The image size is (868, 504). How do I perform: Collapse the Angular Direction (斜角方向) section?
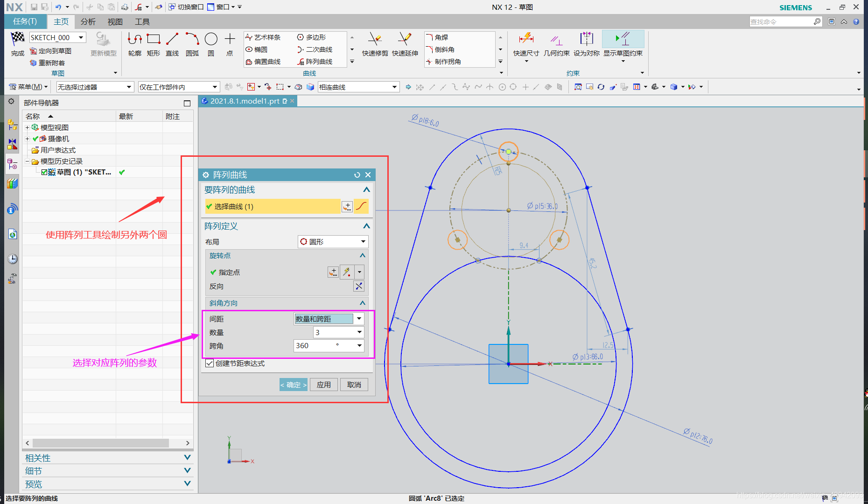(362, 303)
